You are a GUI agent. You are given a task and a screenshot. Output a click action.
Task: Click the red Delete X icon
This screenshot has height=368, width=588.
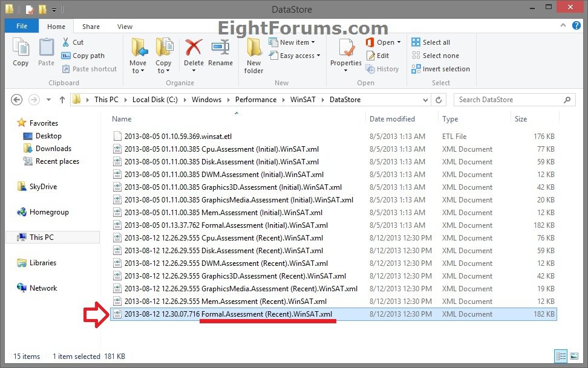coord(194,48)
